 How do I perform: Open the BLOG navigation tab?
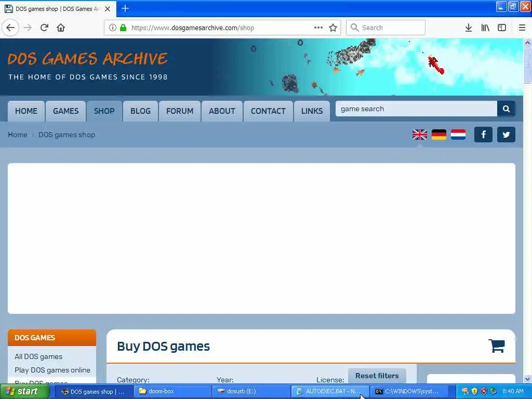click(x=140, y=111)
